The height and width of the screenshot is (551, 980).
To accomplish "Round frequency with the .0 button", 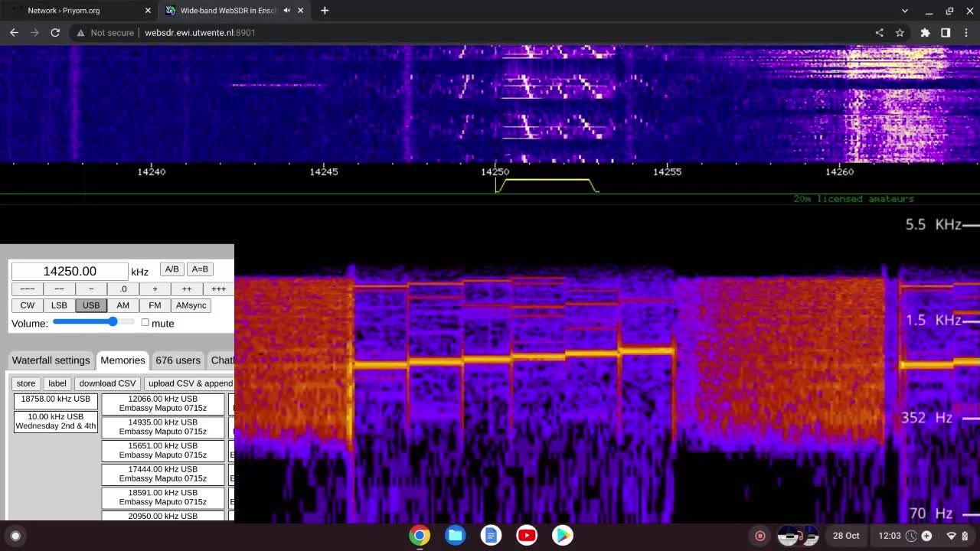I will (122, 289).
